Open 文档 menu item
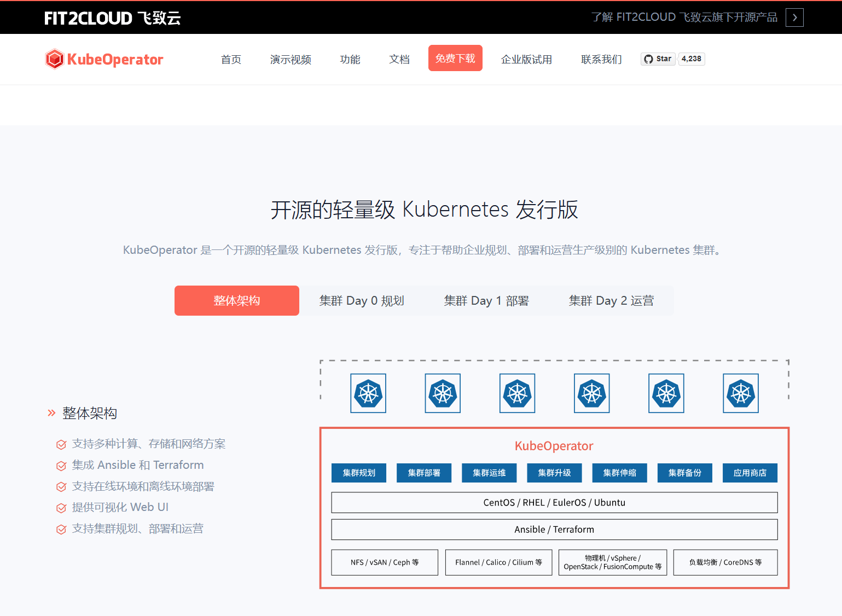 coord(399,59)
